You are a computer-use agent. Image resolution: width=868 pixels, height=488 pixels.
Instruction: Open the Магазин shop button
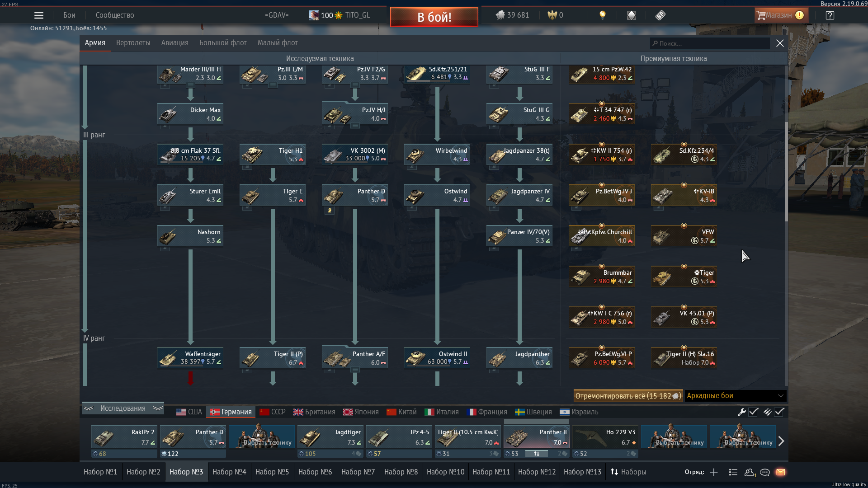tap(780, 15)
